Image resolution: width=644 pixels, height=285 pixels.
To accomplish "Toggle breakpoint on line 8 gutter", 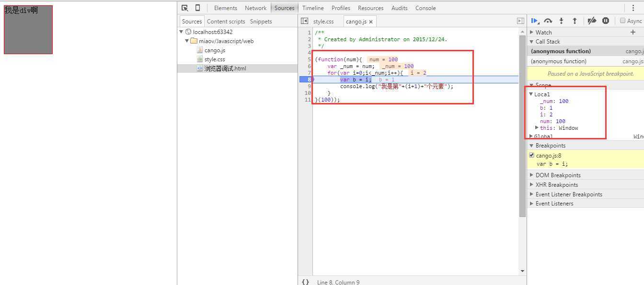I will point(306,80).
